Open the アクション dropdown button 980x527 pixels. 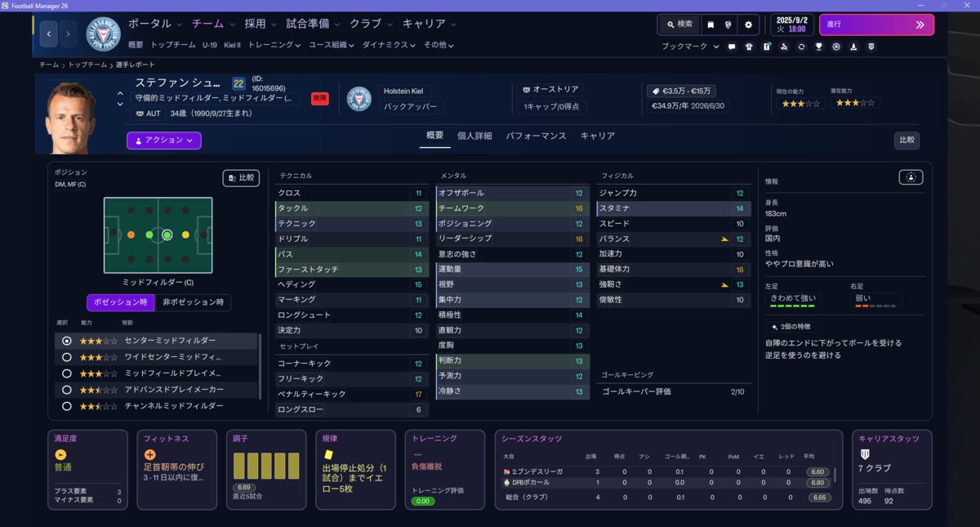click(x=163, y=141)
